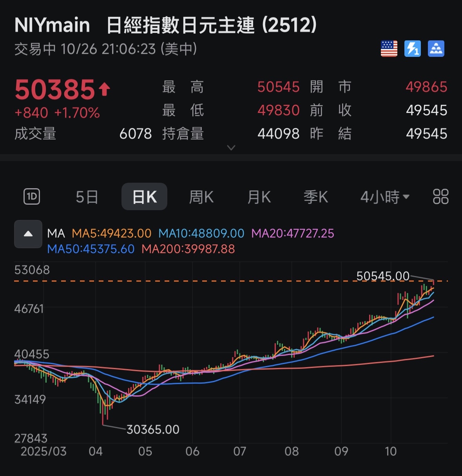Tap the 持倉量 value 44098

[x=279, y=134]
